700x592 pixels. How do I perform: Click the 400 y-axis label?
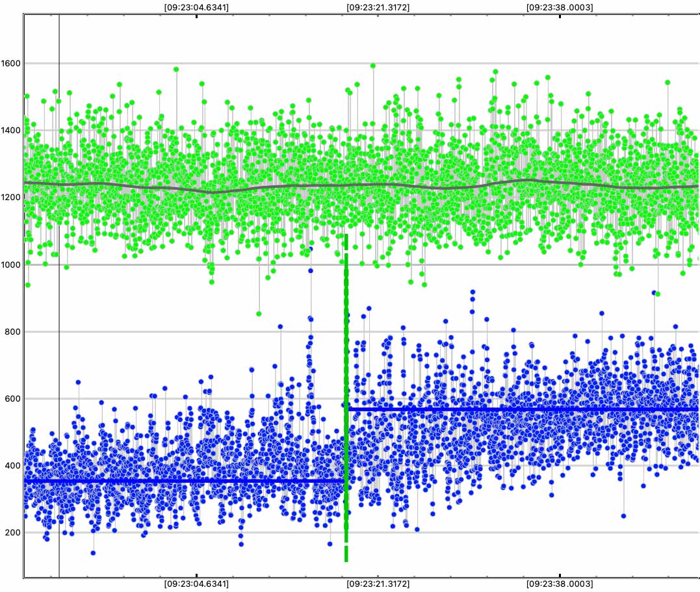[12, 465]
